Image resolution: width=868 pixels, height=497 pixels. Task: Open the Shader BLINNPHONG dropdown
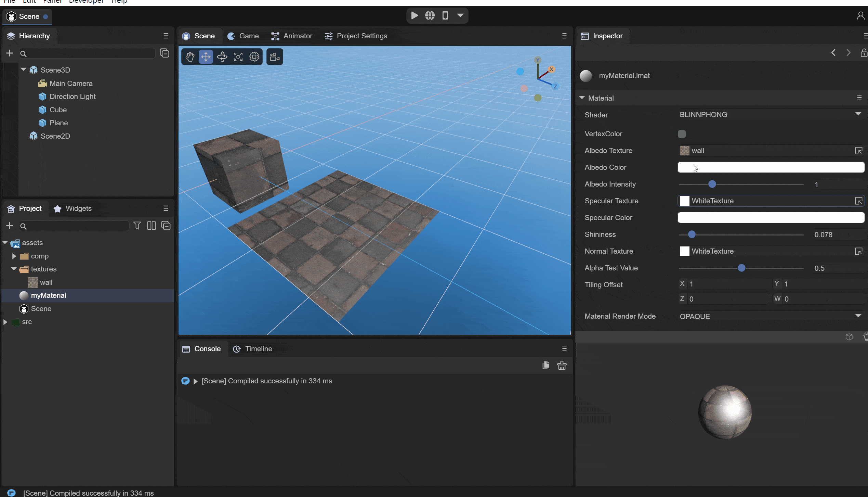coord(770,115)
